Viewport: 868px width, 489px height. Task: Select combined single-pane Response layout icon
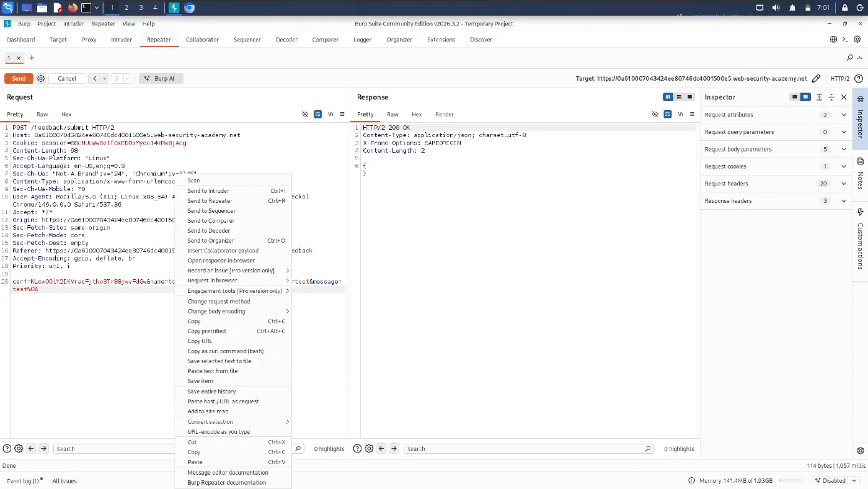point(689,97)
